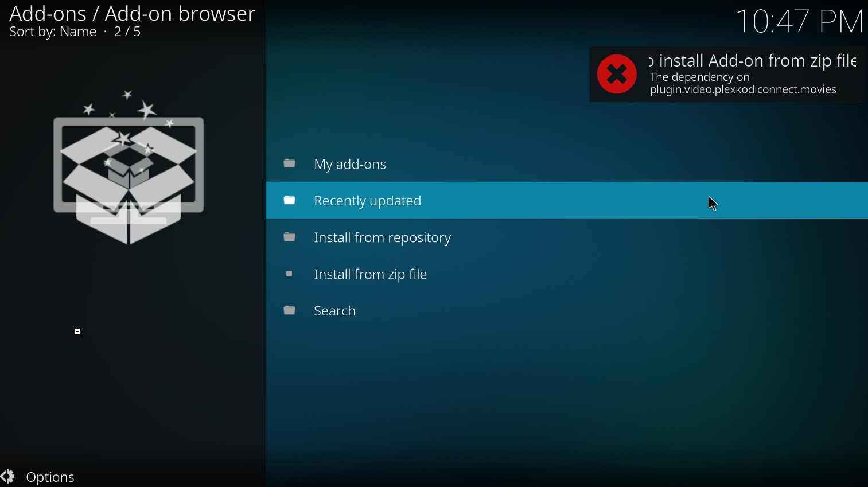868x487 pixels.
Task: Click folder icon beside Recently updated
Action: point(290,200)
